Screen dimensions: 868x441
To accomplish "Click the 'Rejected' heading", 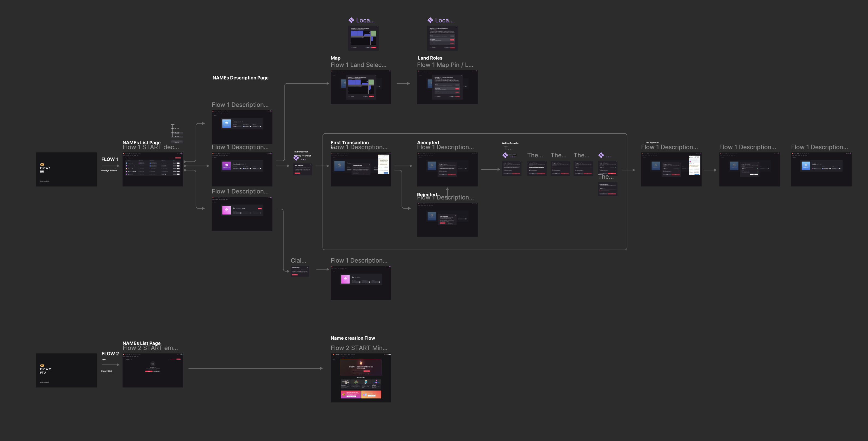I will point(427,194).
